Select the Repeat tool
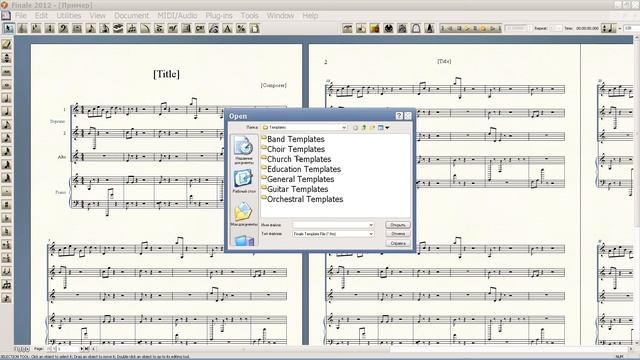 (x=187, y=29)
